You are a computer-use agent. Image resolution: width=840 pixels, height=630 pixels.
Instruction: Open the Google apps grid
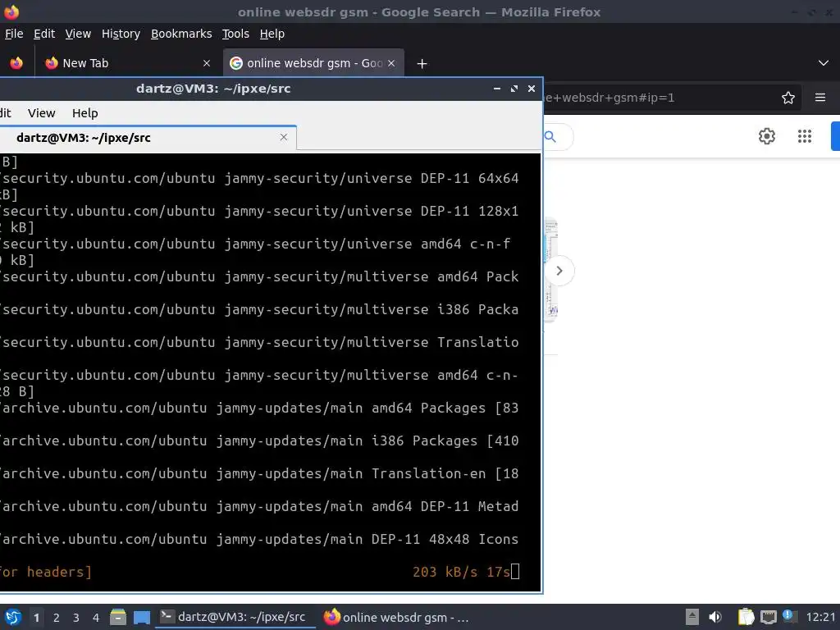[x=804, y=136]
